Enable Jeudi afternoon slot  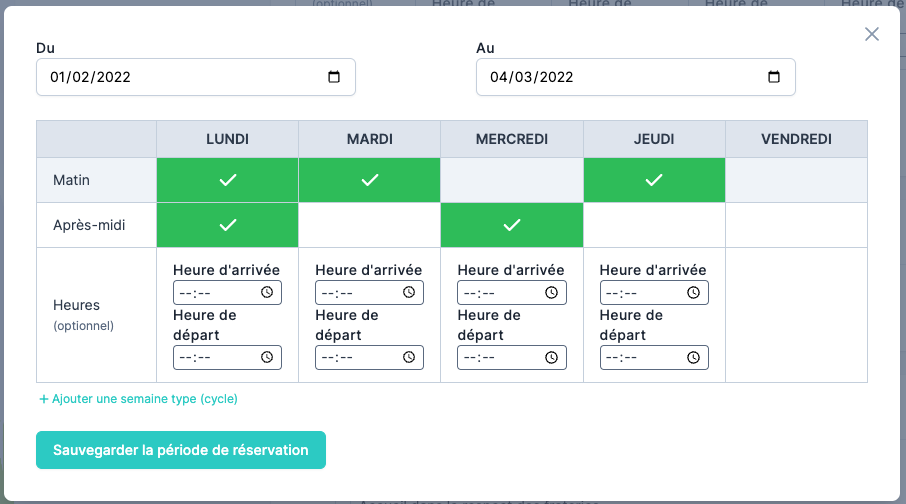[654, 225]
